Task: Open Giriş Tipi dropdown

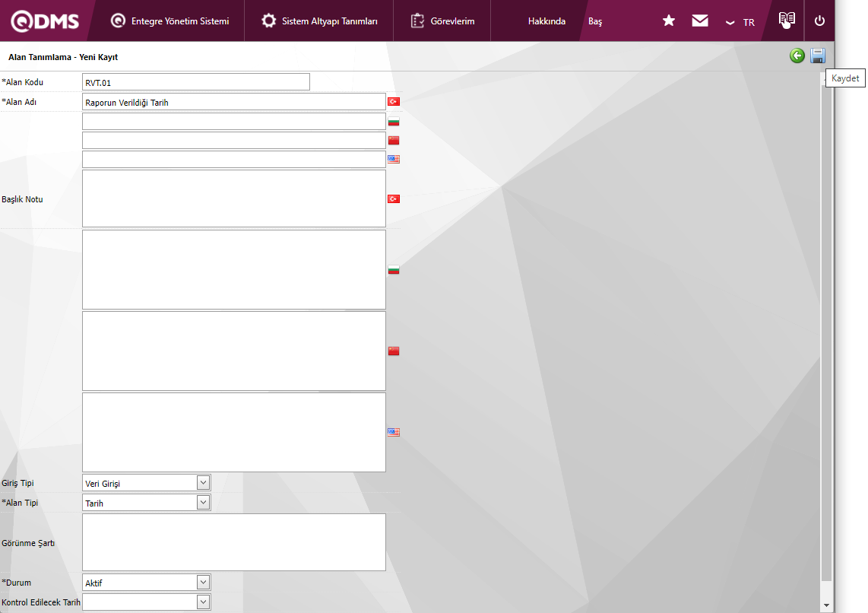Action: point(146,483)
